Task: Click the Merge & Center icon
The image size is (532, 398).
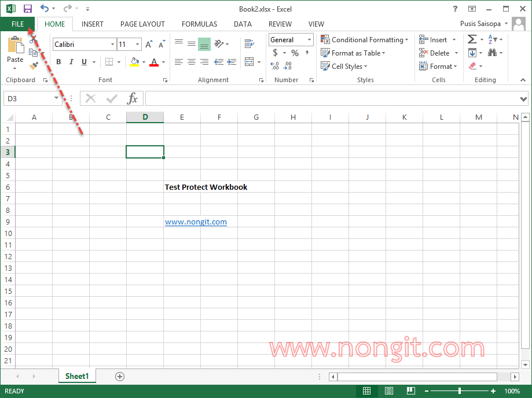Action: (x=249, y=62)
